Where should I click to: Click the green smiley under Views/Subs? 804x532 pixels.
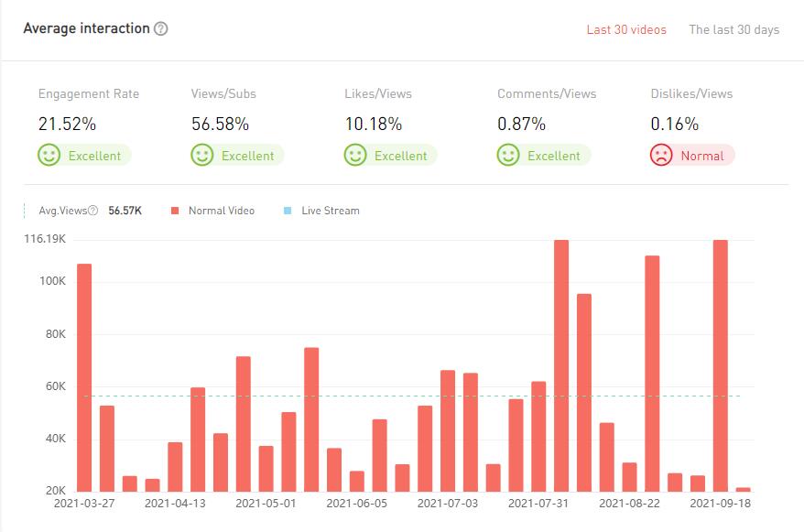[202, 156]
